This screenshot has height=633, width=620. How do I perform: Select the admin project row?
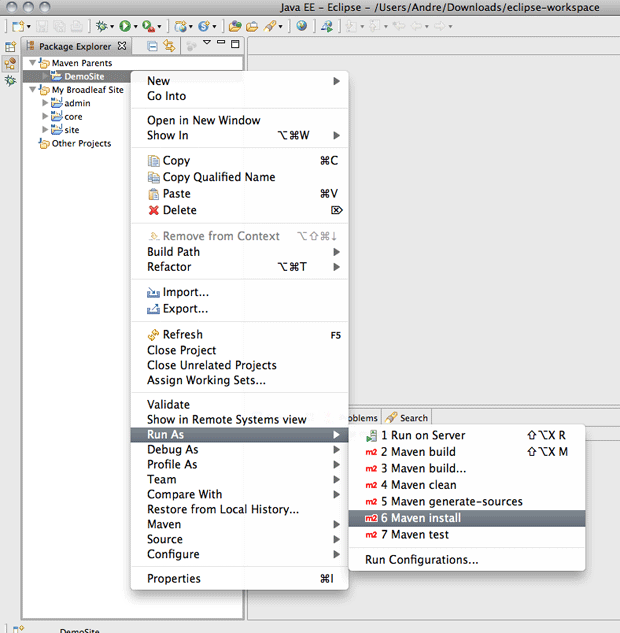[77, 103]
